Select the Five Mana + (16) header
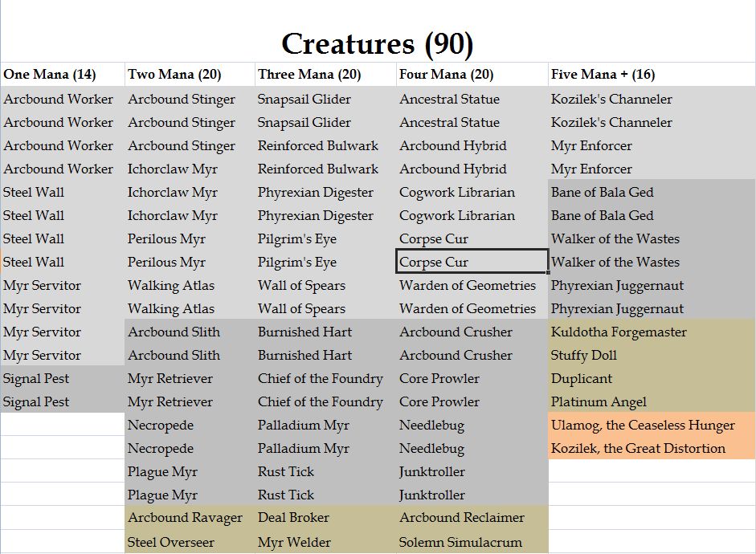The width and height of the screenshot is (756, 554). tap(652, 74)
